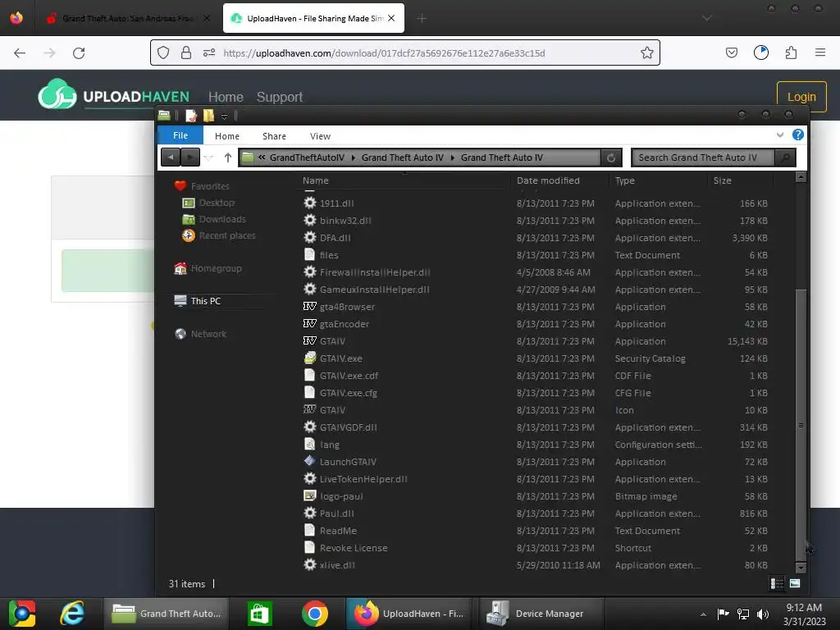Sort files by Date modified column header
The width and height of the screenshot is (840, 630).
(x=560, y=180)
